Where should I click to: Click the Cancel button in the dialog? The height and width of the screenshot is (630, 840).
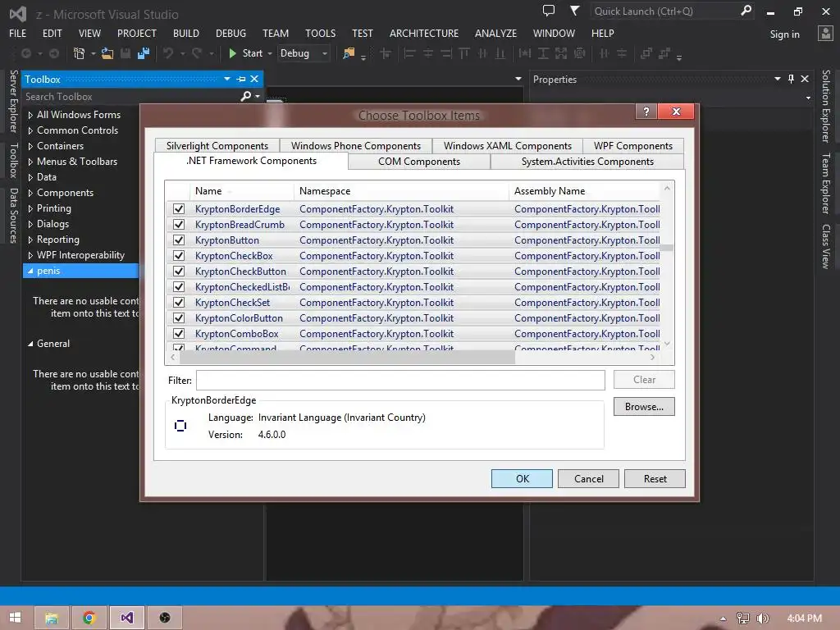click(588, 479)
